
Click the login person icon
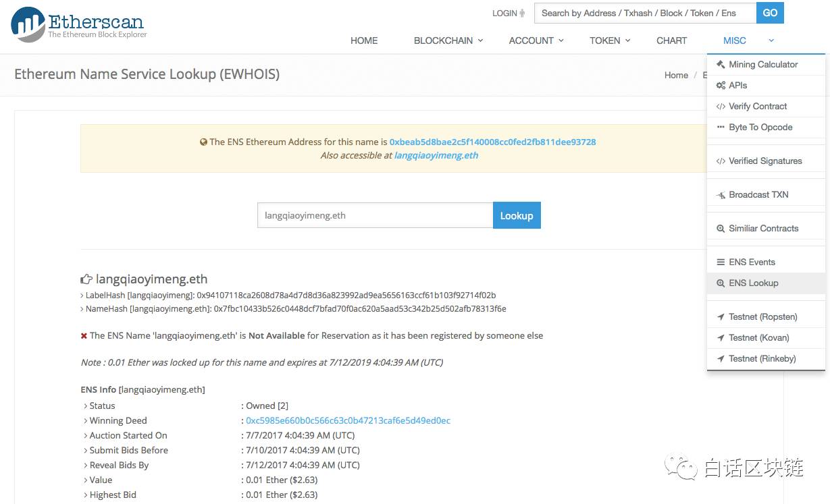[x=523, y=13]
